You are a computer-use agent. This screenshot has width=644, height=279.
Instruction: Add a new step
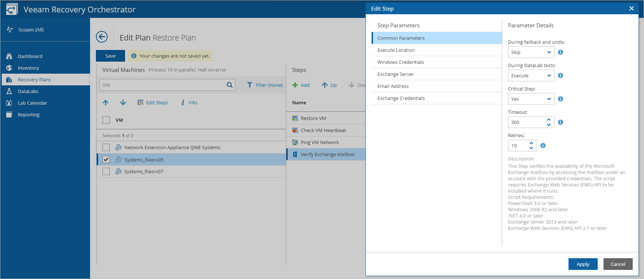pyautogui.click(x=301, y=85)
